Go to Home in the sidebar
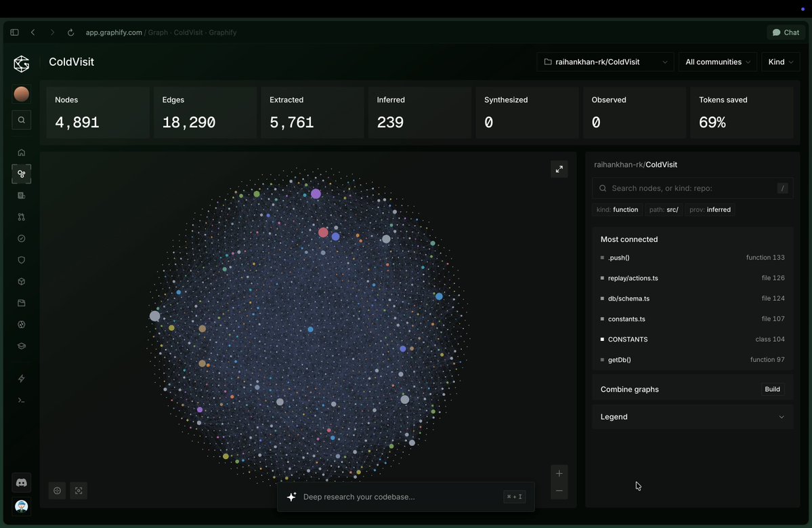 pyautogui.click(x=21, y=153)
